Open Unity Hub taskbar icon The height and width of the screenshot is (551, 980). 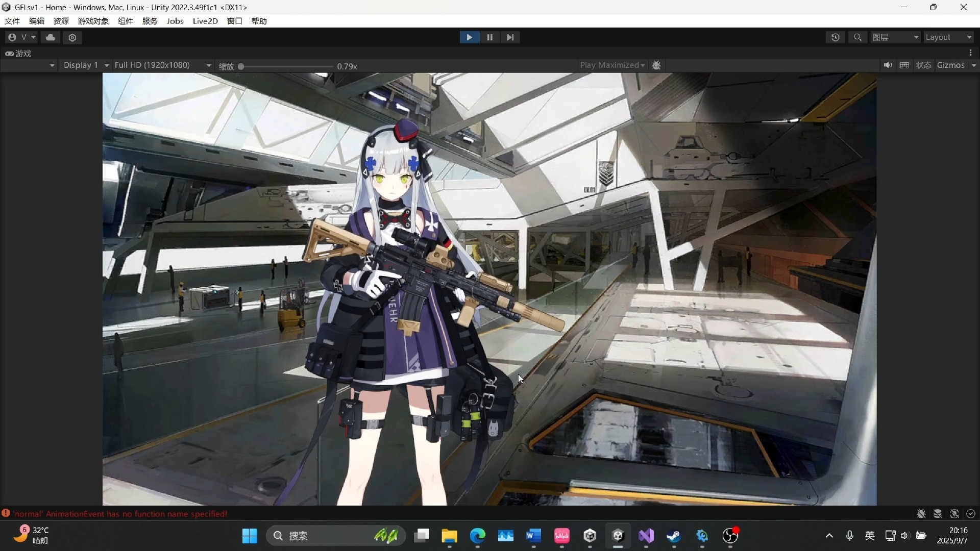[590, 536]
